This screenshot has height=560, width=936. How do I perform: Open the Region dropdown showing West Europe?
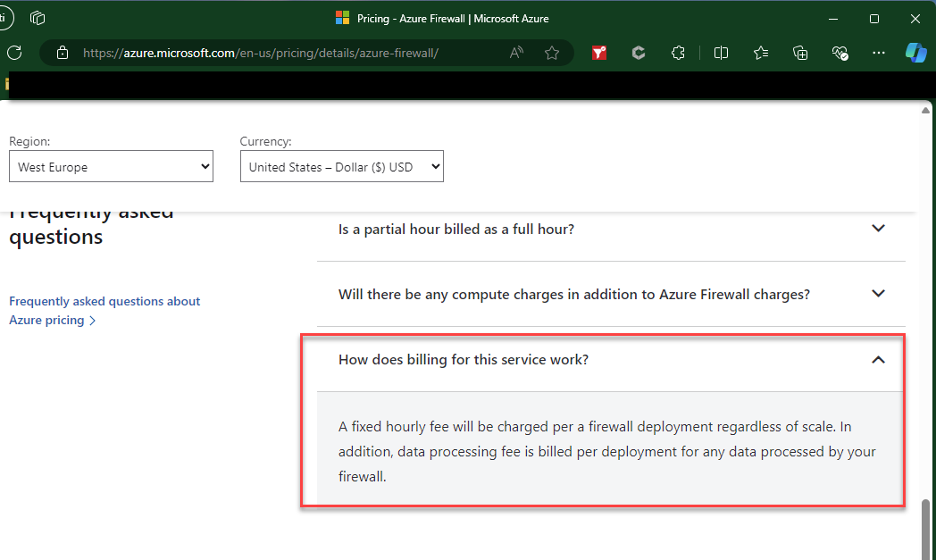coord(111,166)
